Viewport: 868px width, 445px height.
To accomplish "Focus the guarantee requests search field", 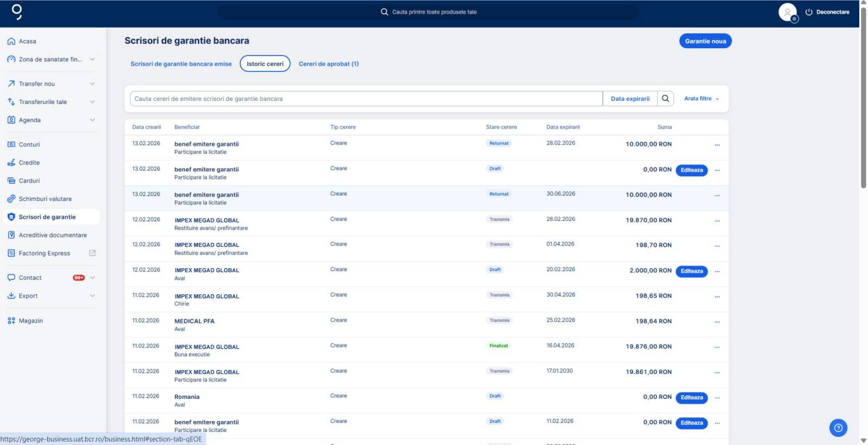I will pyautogui.click(x=366, y=99).
